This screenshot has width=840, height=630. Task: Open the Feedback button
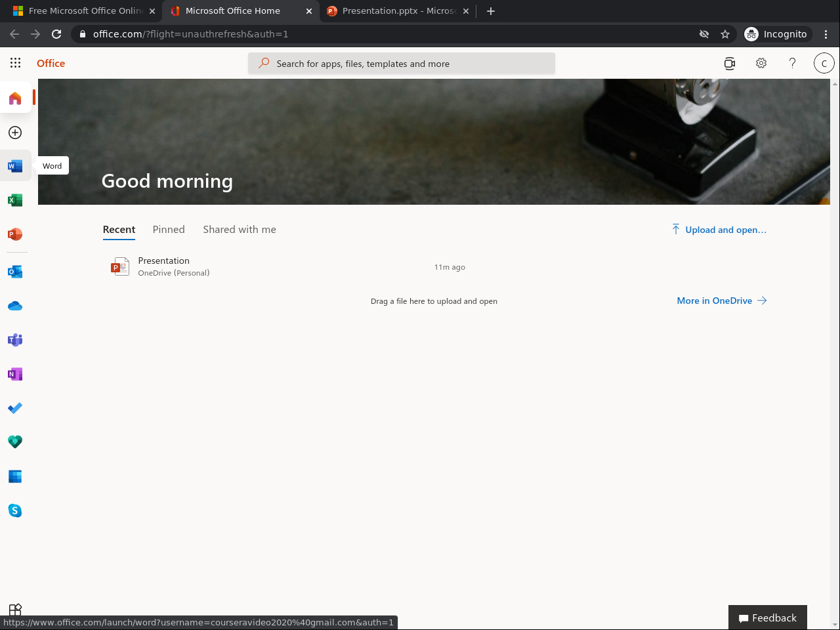(x=768, y=618)
